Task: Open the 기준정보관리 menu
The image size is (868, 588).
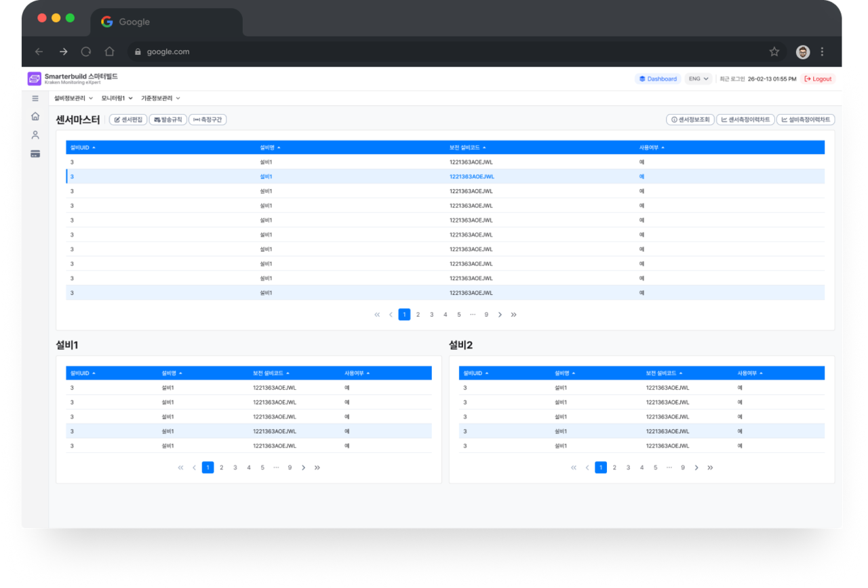Action: click(160, 98)
